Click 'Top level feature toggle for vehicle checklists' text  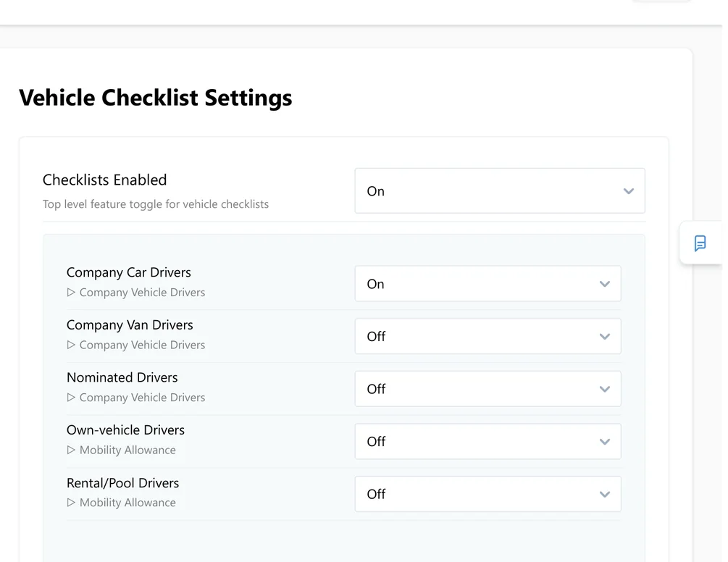click(156, 204)
